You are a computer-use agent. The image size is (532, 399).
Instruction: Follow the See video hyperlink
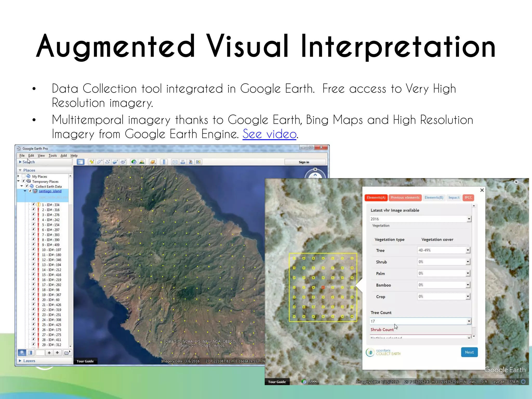click(269, 134)
